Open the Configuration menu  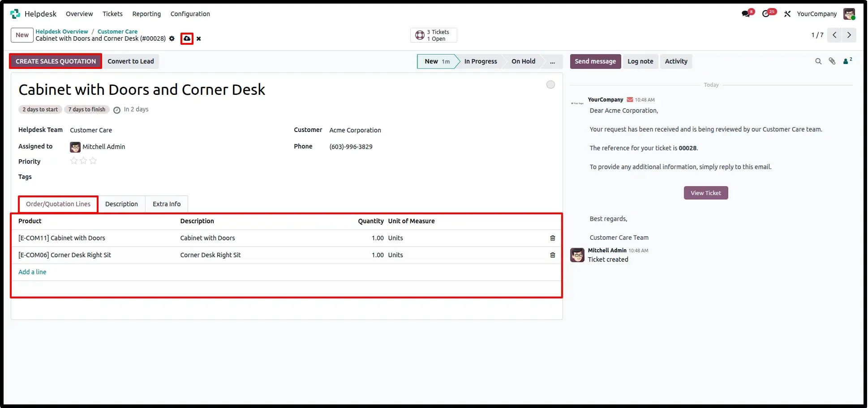click(x=190, y=14)
